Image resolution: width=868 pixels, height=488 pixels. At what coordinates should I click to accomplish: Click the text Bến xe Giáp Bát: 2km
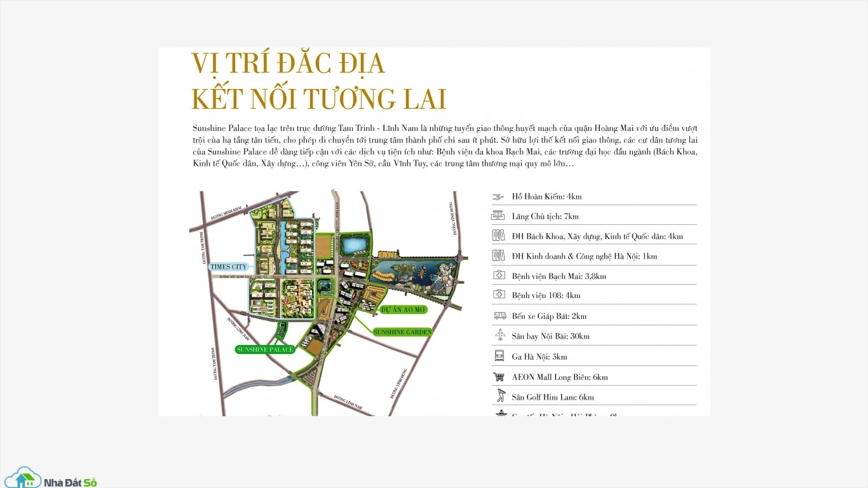click(x=549, y=316)
